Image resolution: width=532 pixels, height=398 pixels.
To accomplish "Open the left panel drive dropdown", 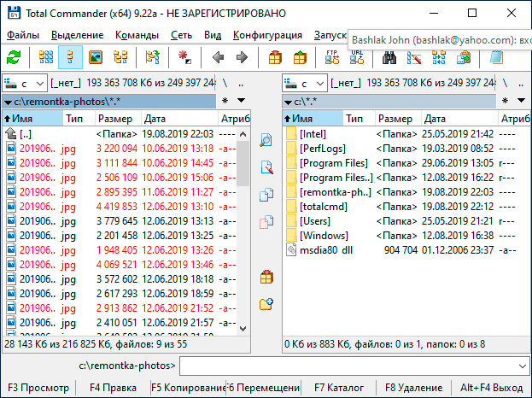I will click(x=25, y=83).
